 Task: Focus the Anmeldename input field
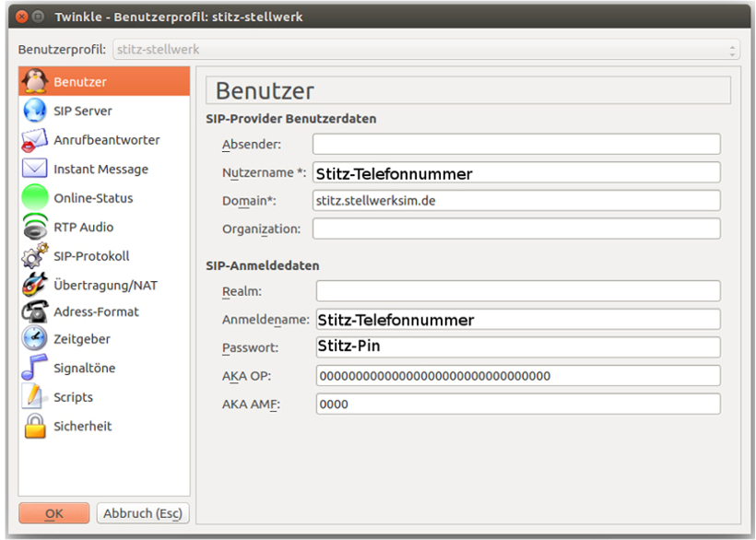[x=518, y=320]
